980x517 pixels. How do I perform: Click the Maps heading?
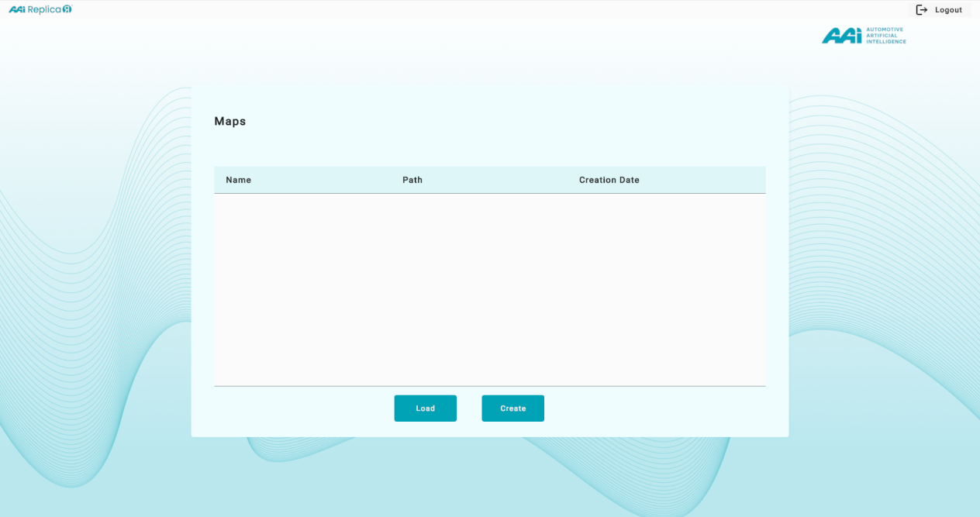point(230,122)
